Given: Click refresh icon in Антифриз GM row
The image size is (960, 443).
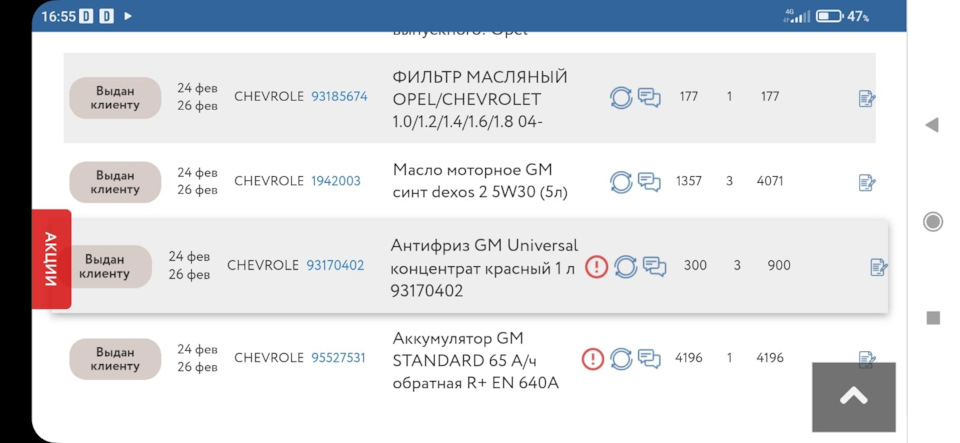Looking at the screenshot, I should click(626, 267).
